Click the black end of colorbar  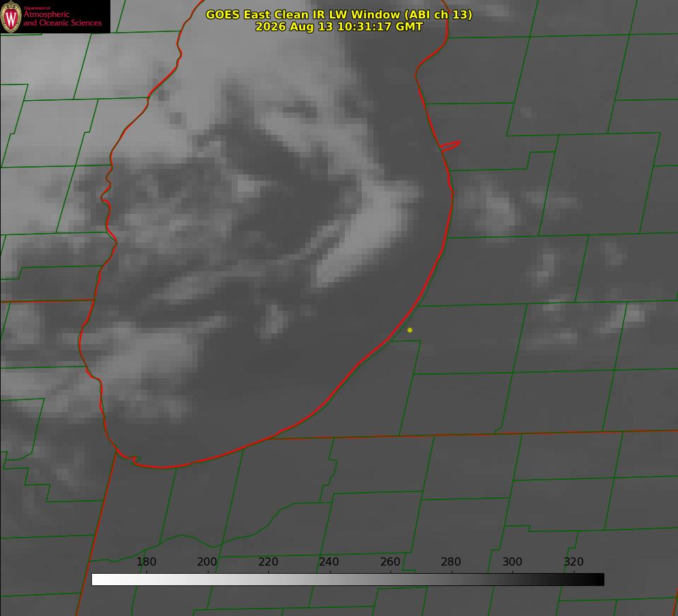point(598,580)
